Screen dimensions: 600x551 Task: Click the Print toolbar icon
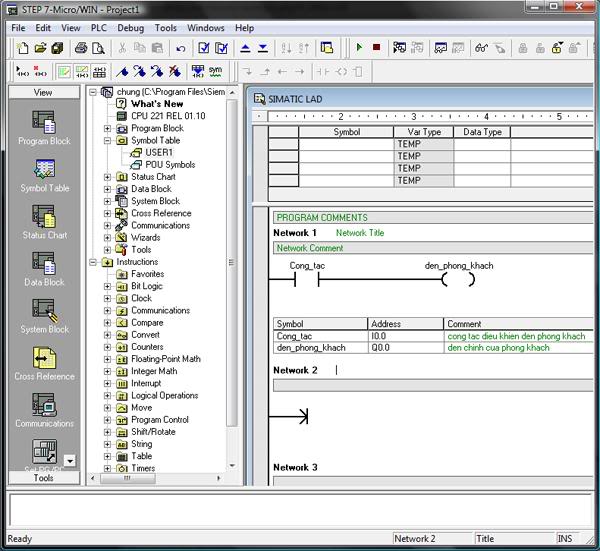[81, 48]
